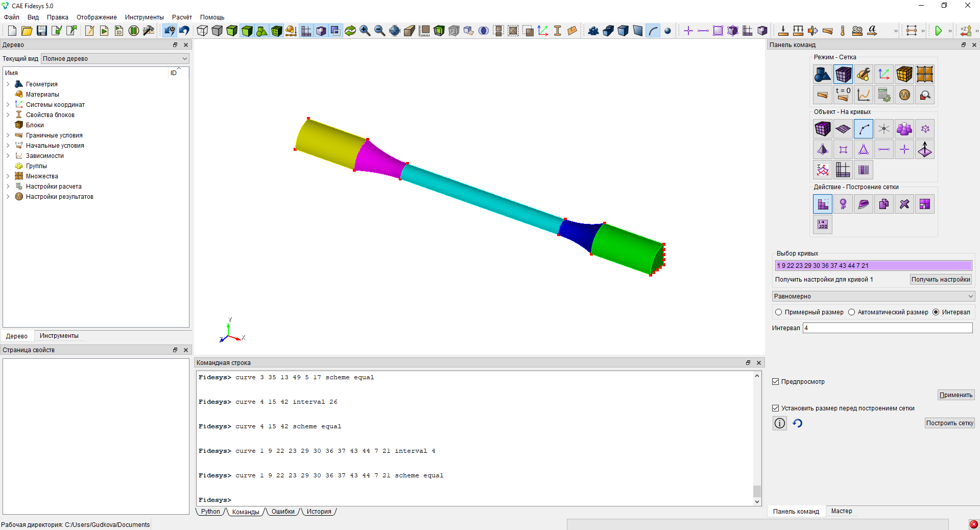Toggle the 'Предпросмотр' checkbox
The width and height of the screenshot is (980, 530).
tap(776, 382)
